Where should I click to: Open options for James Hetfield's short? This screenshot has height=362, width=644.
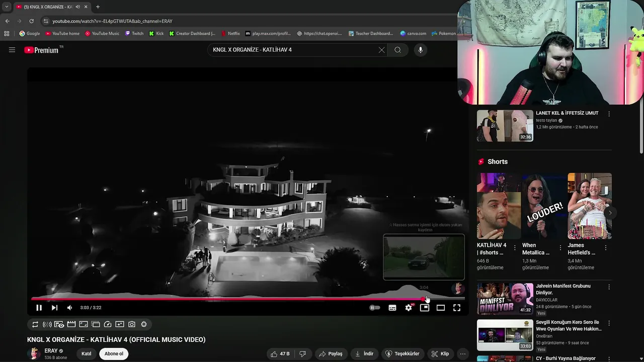tap(605, 248)
